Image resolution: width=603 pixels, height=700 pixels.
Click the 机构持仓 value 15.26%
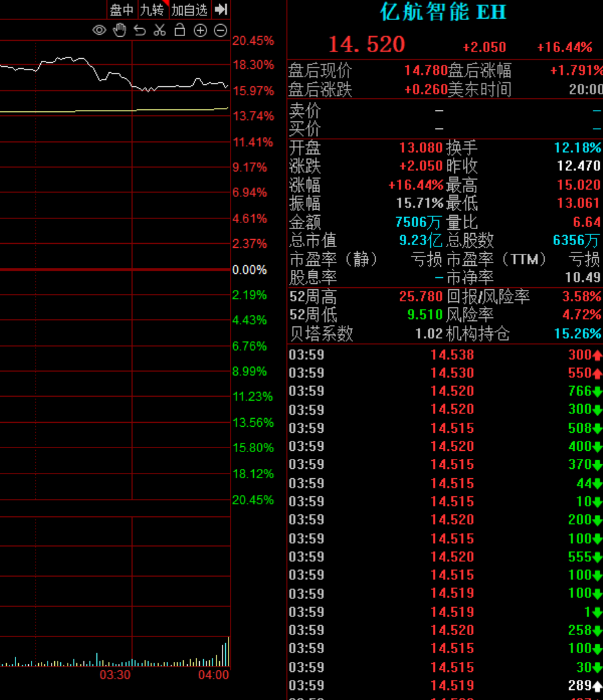(x=578, y=334)
